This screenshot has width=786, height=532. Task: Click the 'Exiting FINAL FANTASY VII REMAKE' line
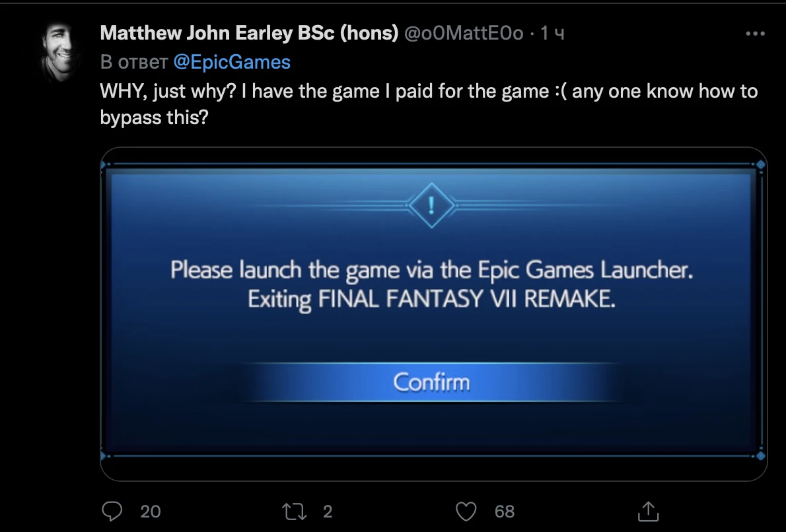pyautogui.click(x=431, y=300)
